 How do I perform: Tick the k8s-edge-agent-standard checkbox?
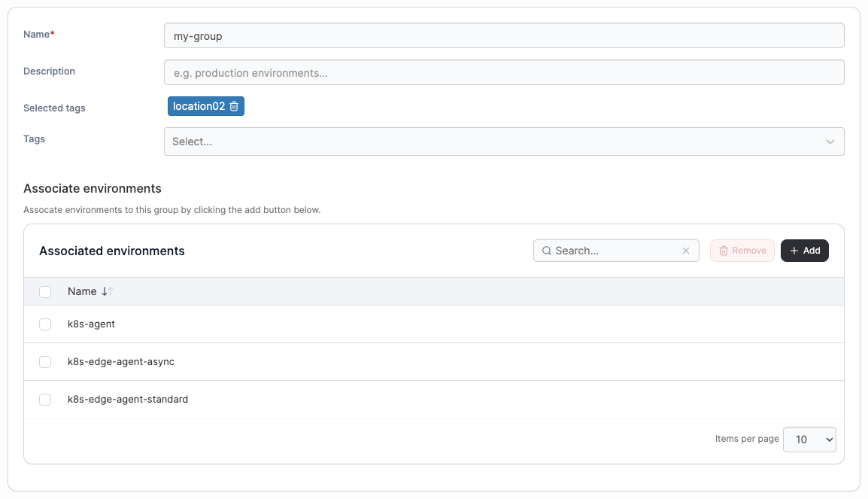pyautogui.click(x=45, y=400)
